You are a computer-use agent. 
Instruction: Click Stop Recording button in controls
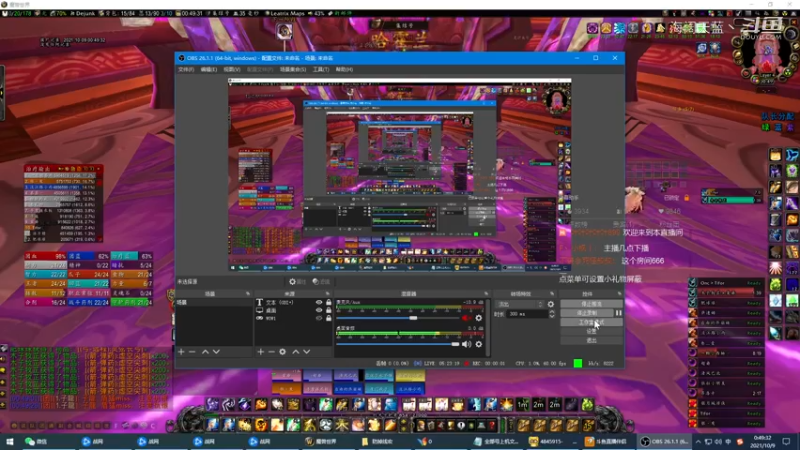click(x=587, y=313)
